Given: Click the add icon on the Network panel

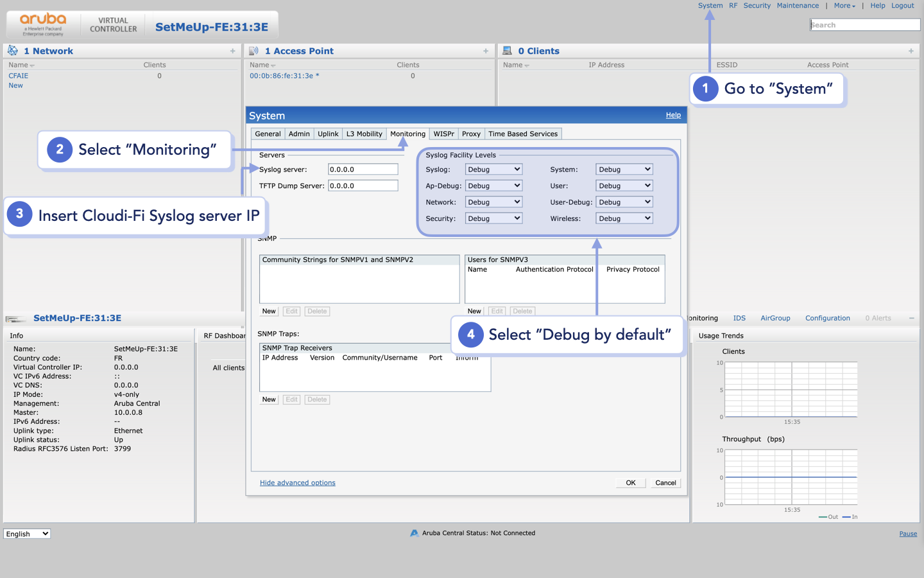Looking at the screenshot, I should coord(234,51).
